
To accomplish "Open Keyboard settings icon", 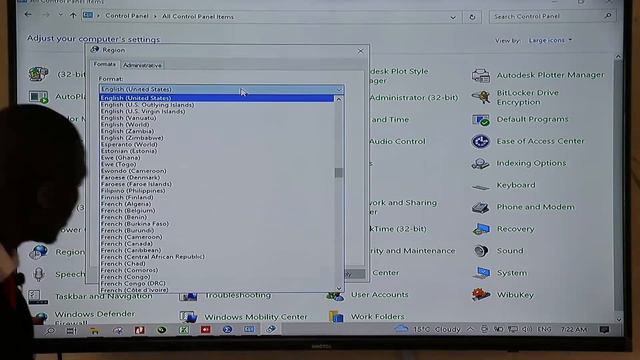I will click(x=480, y=186).
